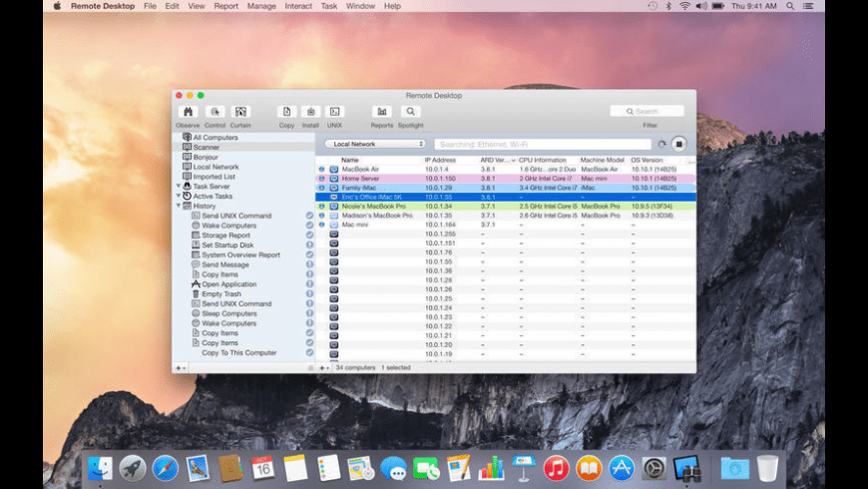Click the Search filter field
868x489 pixels.
647,112
